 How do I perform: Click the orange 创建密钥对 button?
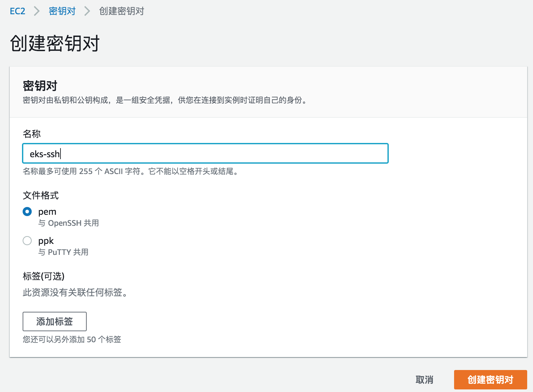pos(490,380)
